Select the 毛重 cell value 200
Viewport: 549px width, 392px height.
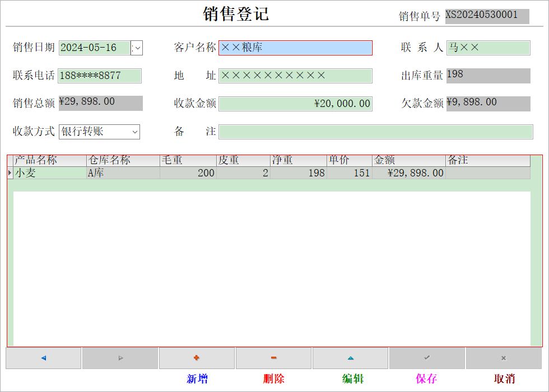click(188, 173)
